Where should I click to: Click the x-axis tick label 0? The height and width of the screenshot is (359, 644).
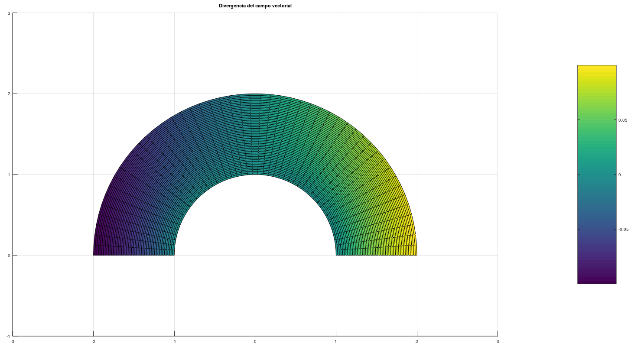(x=255, y=342)
